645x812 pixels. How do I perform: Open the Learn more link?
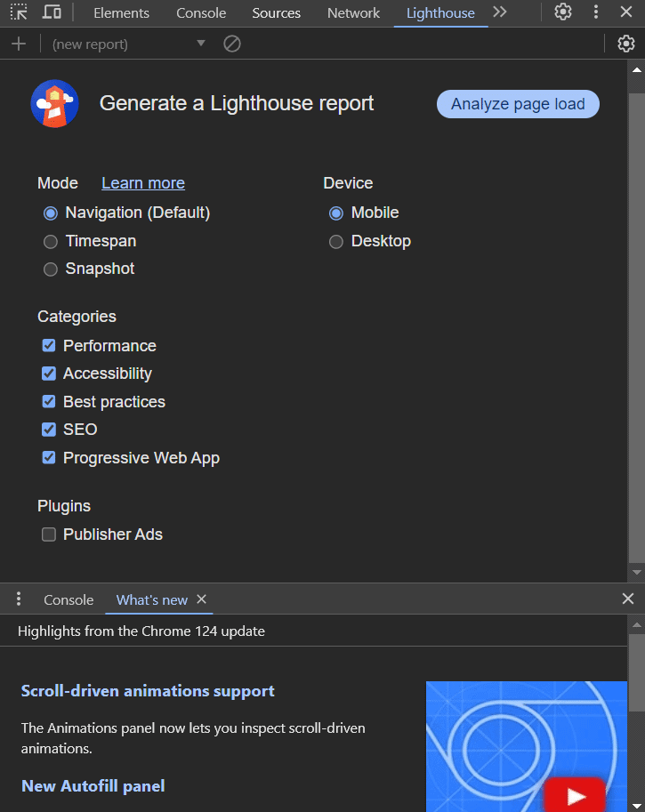click(143, 183)
